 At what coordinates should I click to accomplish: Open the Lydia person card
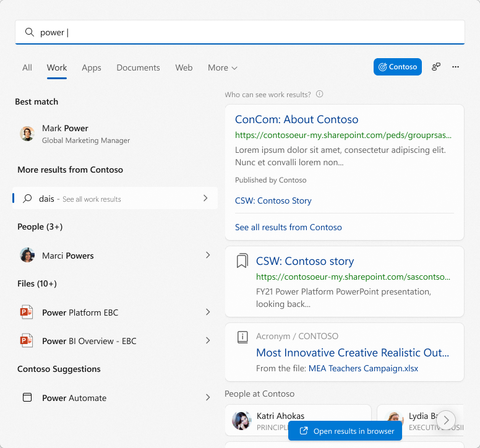[x=420, y=420]
